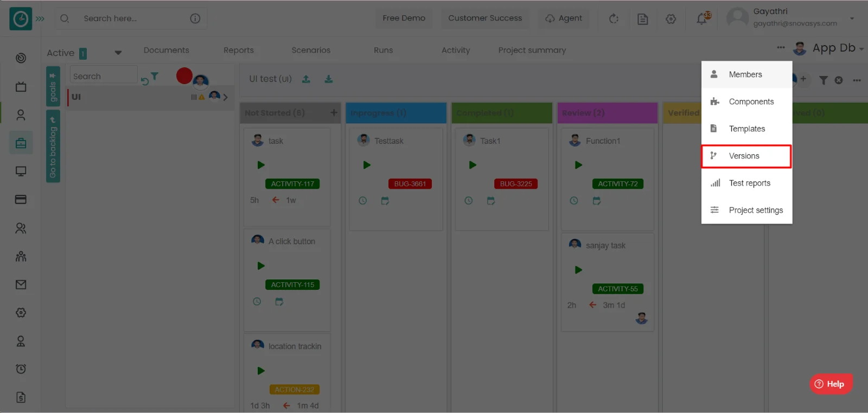Expand the left sidebar with double chevrons
Image resolution: width=868 pixels, height=413 pixels.
pos(40,18)
